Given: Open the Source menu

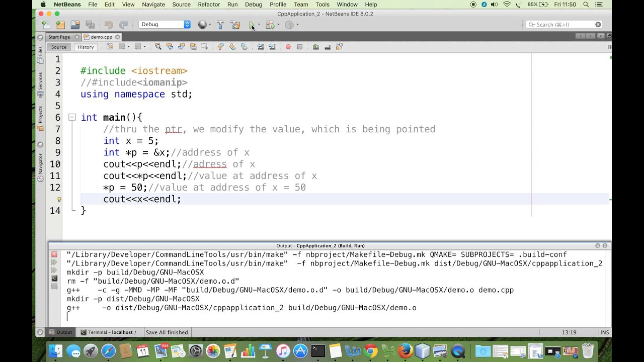Looking at the screenshot, I should click(x=181, y=5).
